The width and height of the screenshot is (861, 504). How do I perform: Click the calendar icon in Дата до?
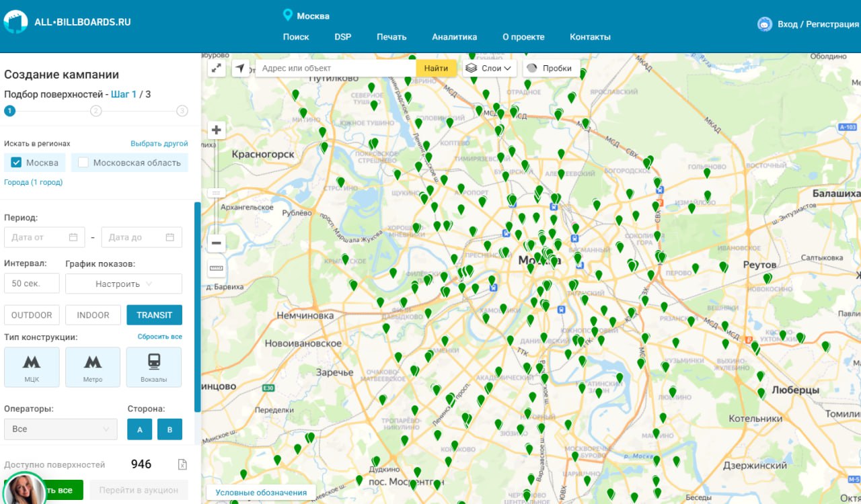coord(170,237)
